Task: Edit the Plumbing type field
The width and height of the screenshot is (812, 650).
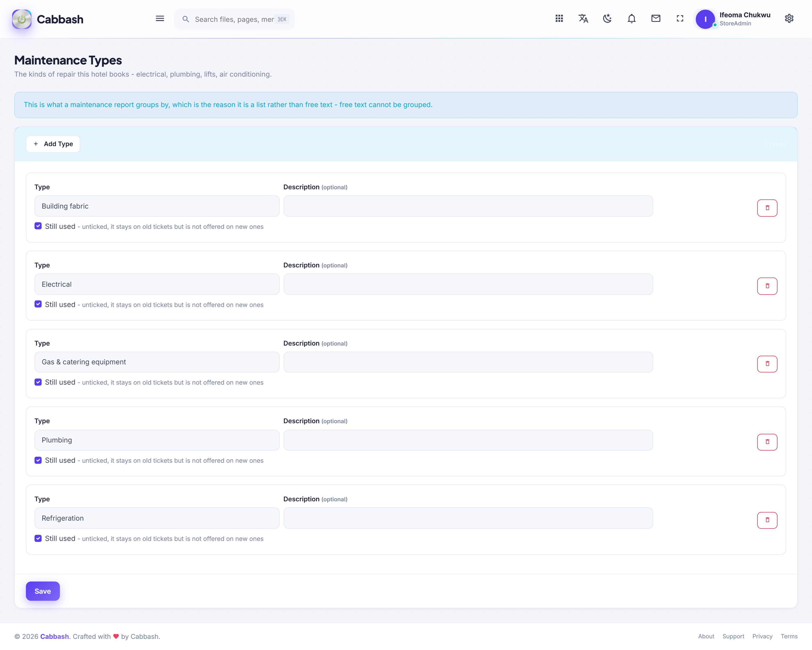Action: pyautogui.click(x=157, y=440)
